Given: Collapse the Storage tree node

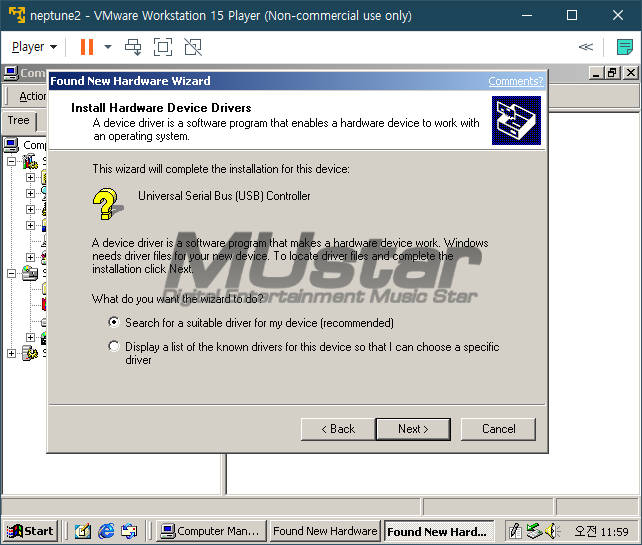Looking at the screenshot, I should [x=12, y=273].
